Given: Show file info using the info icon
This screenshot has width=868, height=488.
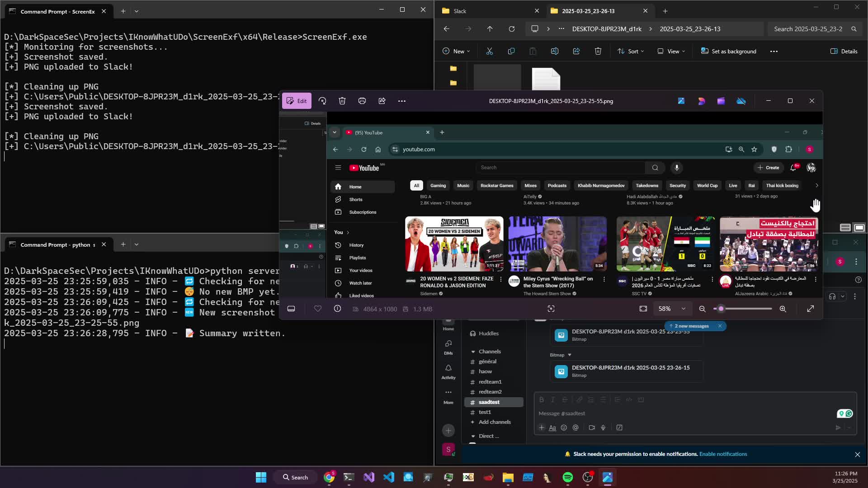Looking at the screenshot, I should click(337, 309).
